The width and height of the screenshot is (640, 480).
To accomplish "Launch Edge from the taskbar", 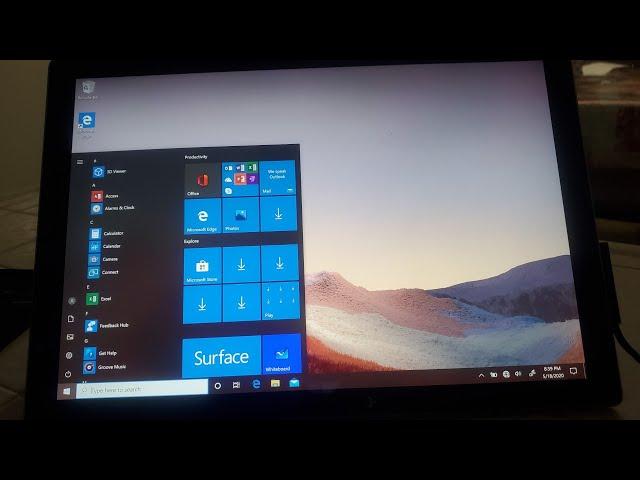I will click(x=256, y=384).
